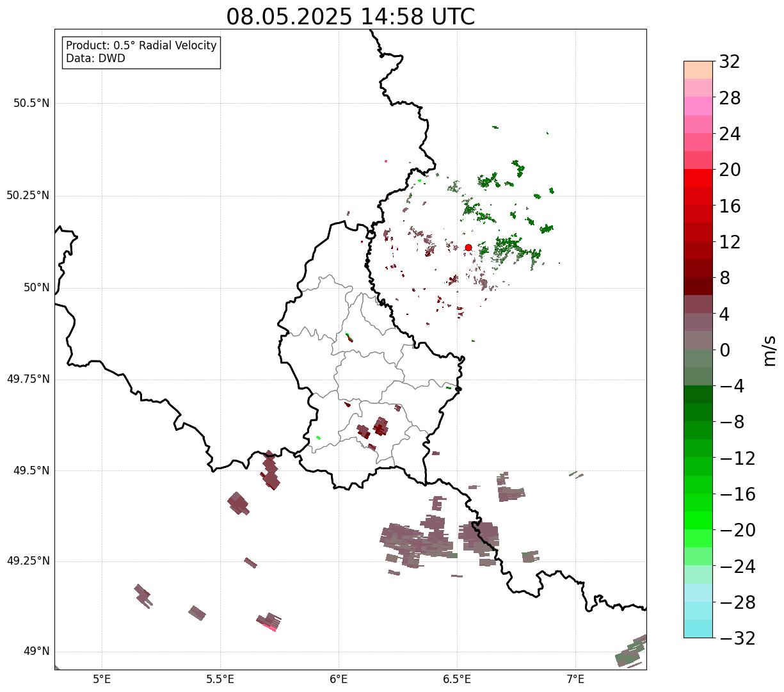The image size is (784, 692).
Task: Click the 6°E longitude label
Action: (339, 679)
